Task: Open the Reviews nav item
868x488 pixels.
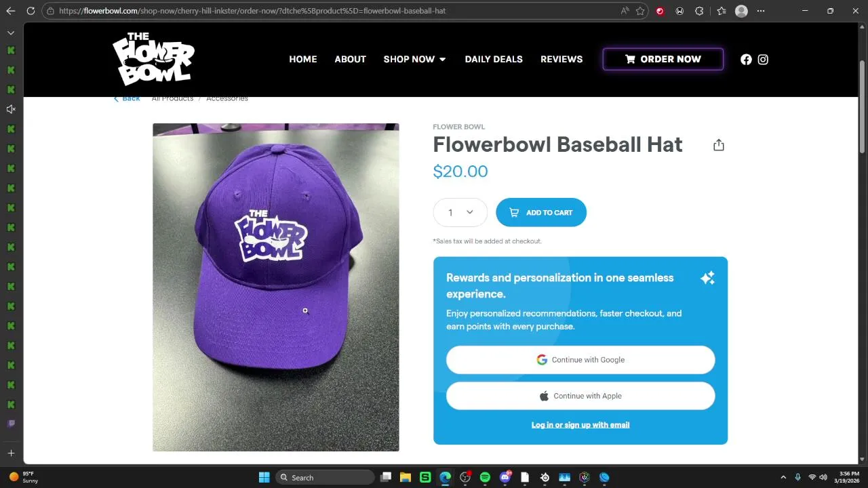Action: pyautogui.click(x=561, y=60)
